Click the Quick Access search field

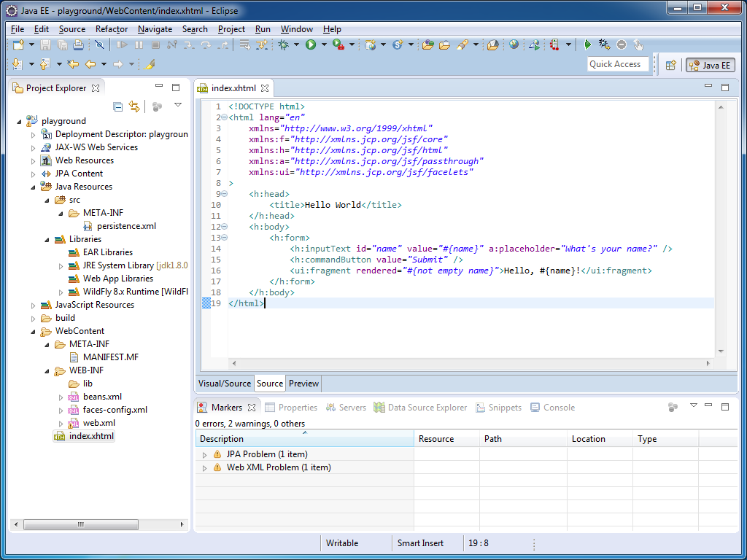(615, 64)
